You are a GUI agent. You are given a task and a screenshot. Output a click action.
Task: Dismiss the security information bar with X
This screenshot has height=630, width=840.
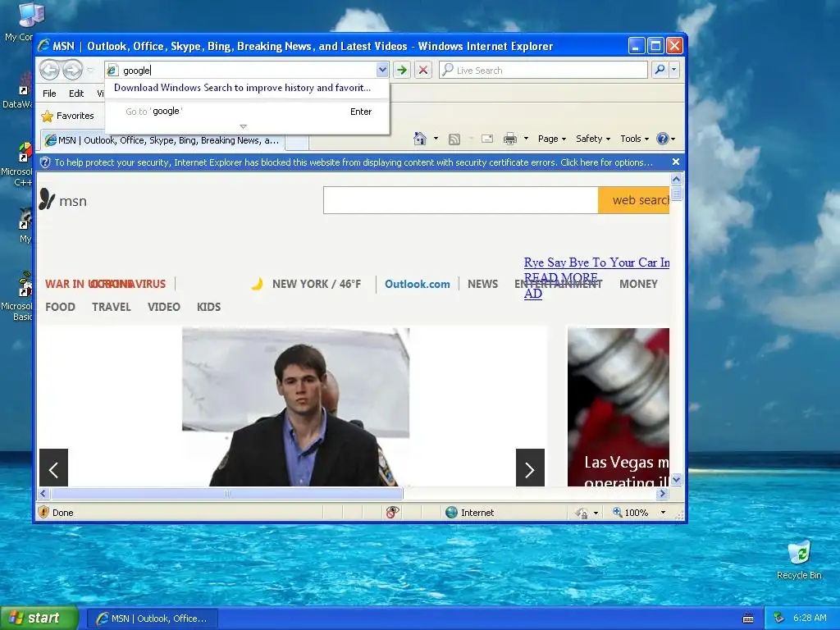[676, 162]
